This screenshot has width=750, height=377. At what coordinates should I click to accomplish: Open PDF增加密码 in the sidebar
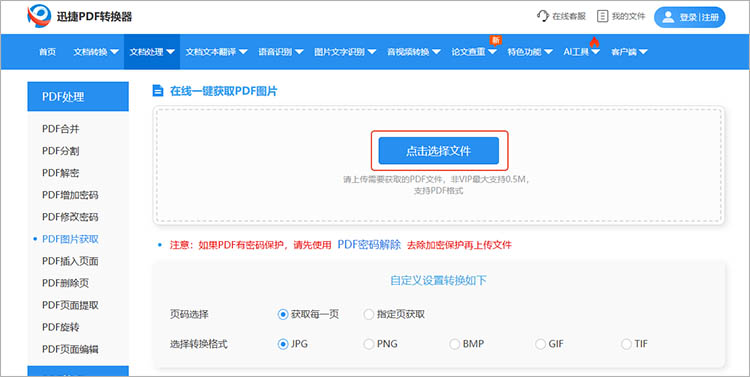coord(70,195)
